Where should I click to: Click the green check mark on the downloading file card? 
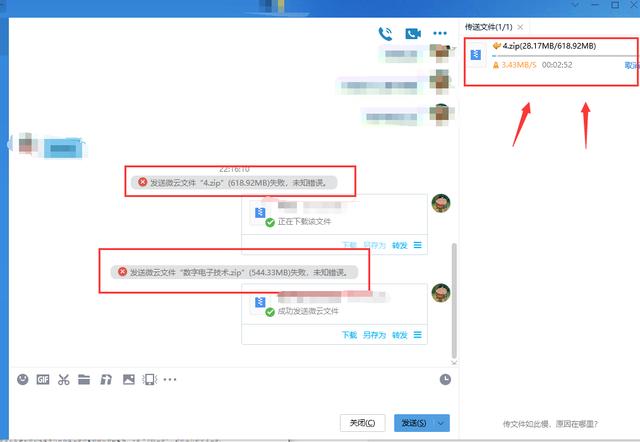click(270, 223)
